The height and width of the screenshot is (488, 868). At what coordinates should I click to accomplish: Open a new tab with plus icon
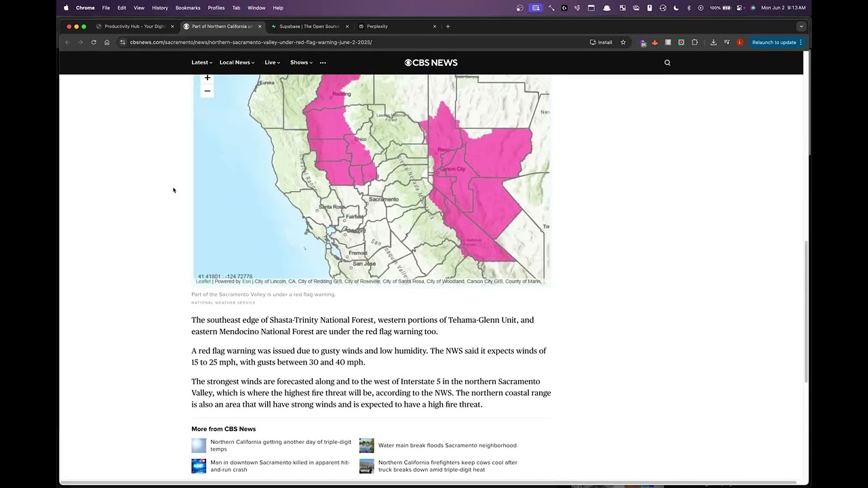pos(448,26)
